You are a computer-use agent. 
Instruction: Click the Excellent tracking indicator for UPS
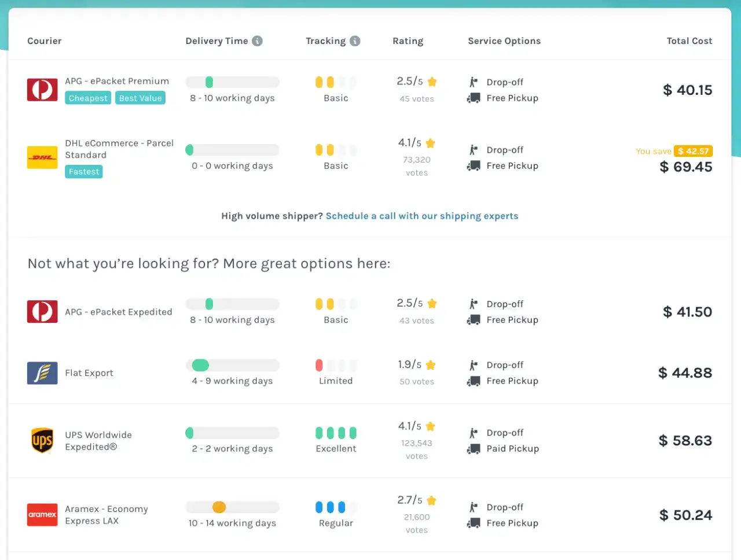coord(336,433)
